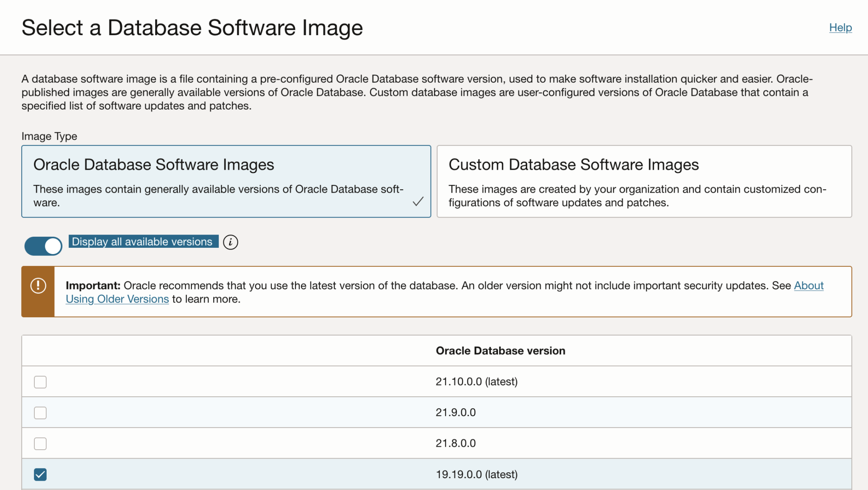Screen dimensions: 868x490
Task: Toggle off Display all available versions switch
Action: pyautogui.click(x=43, y=246)
